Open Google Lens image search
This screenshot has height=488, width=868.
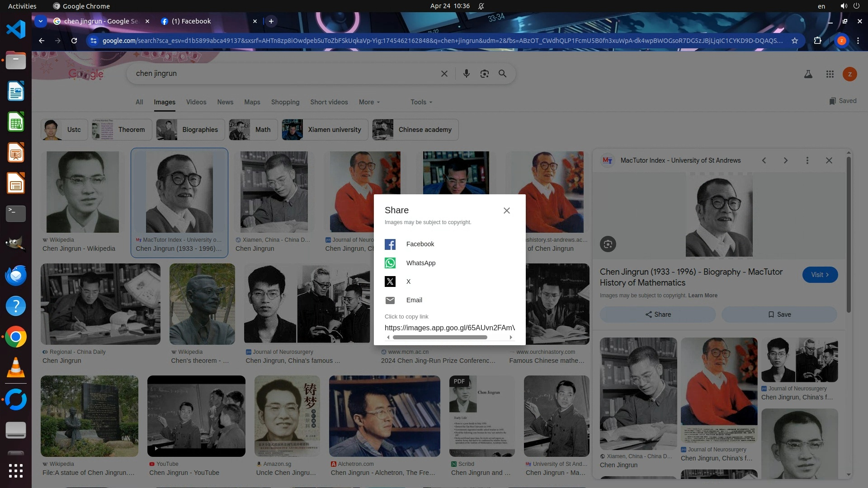(484, 74)
